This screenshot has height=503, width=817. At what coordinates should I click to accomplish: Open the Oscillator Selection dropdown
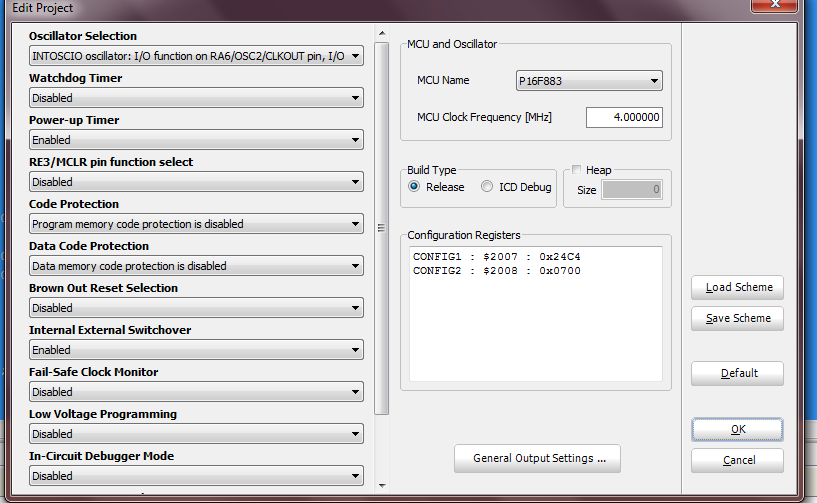pos(196,56)
